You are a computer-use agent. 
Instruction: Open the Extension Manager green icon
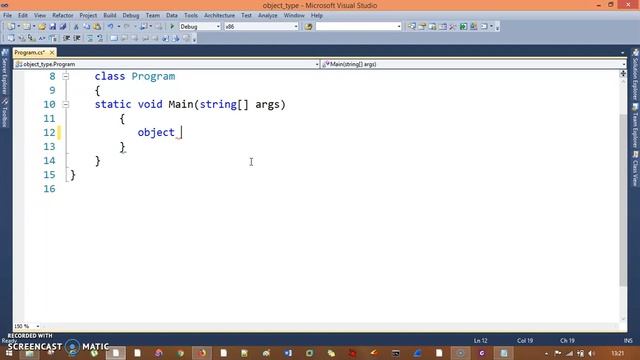click(463, 27)
